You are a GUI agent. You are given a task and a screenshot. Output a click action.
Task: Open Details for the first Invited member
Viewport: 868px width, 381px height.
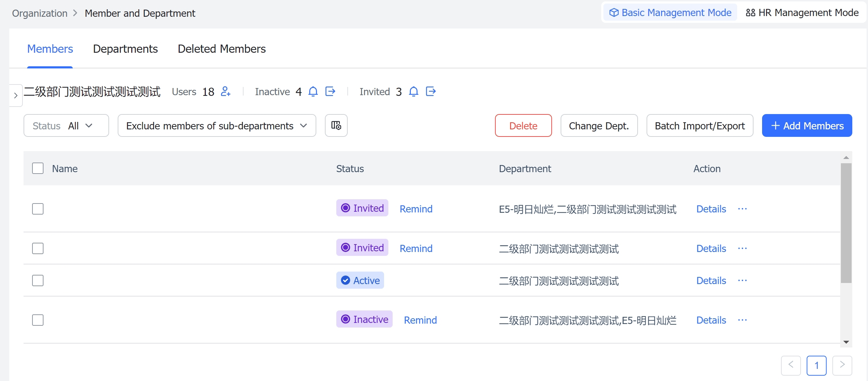click(x=711, y=209)
